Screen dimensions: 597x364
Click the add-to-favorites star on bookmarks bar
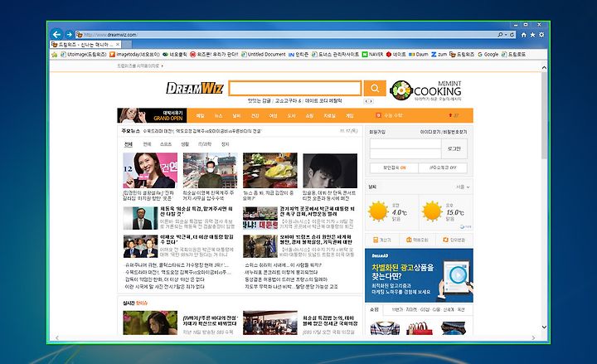(x=55, y=55)
